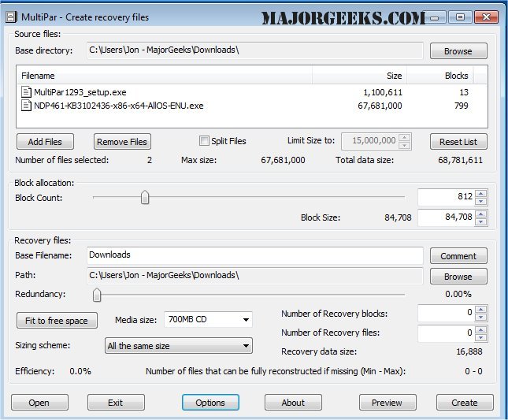Open the Options dialog
508x420 pixels.
click(x=210, y=403)
